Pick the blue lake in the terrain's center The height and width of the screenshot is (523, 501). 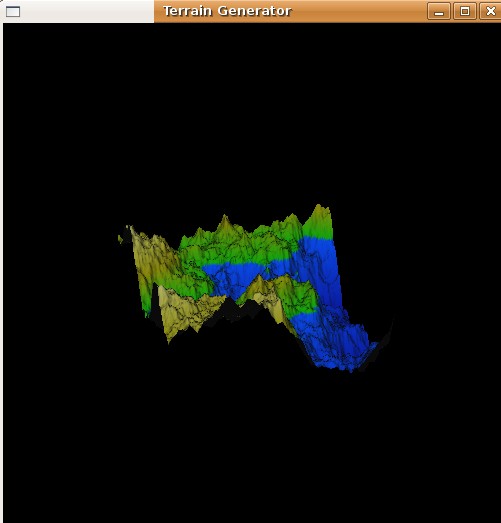tap(233, 277)
